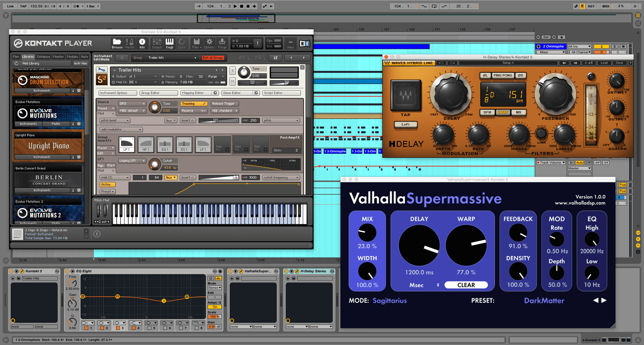644x345 pixels.
Task: Switch to the Database tab in Kontakt browser
Action: click(43, 57)
